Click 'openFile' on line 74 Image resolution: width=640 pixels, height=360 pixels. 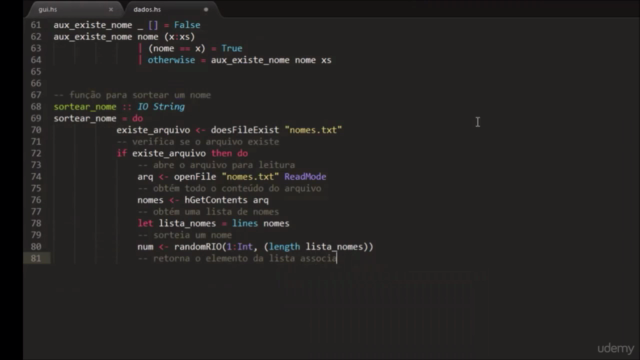click(x=195, y=177)
